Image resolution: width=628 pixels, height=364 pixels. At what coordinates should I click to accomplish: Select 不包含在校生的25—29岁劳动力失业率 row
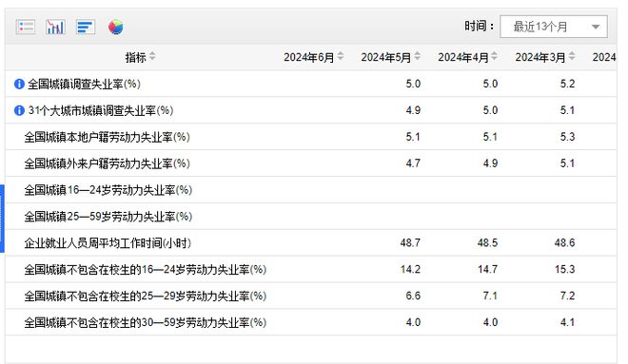coord(311,296)
